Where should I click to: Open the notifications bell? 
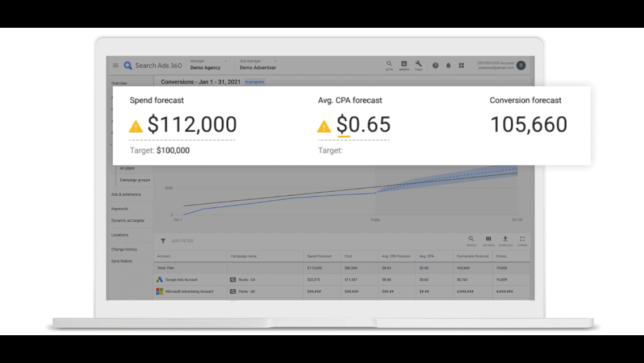pyautogui.click(x=448, y=66)
